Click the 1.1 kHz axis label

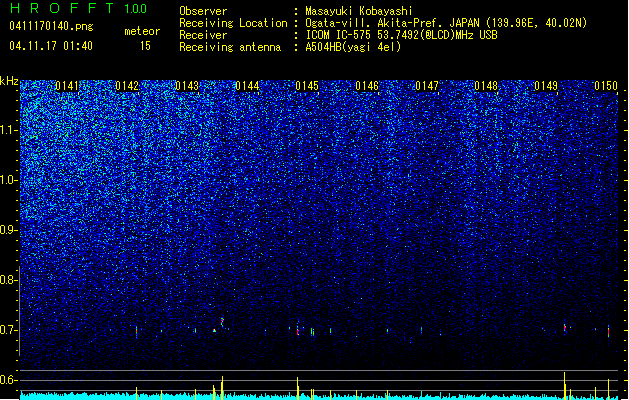point(8,130)
